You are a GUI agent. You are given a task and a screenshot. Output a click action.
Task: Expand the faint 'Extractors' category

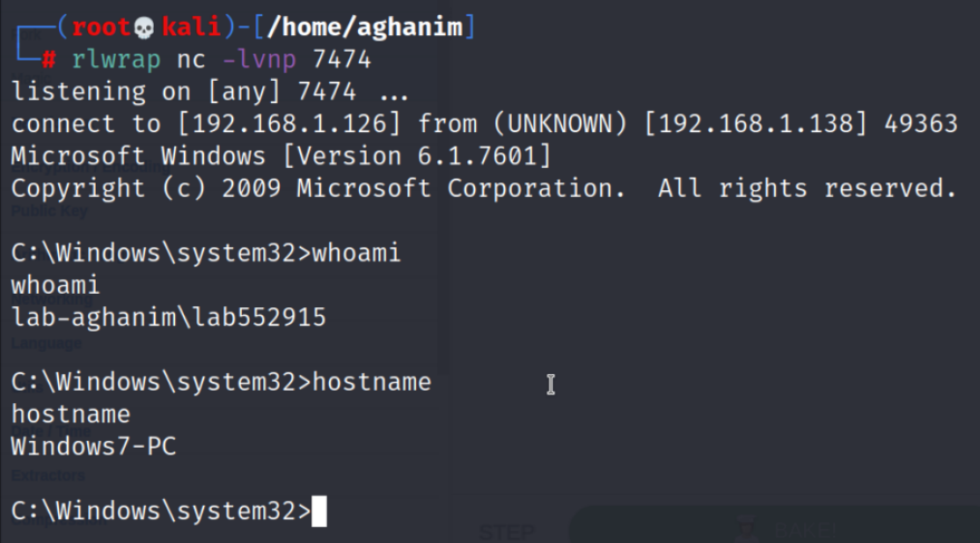[x=48, y=475]
